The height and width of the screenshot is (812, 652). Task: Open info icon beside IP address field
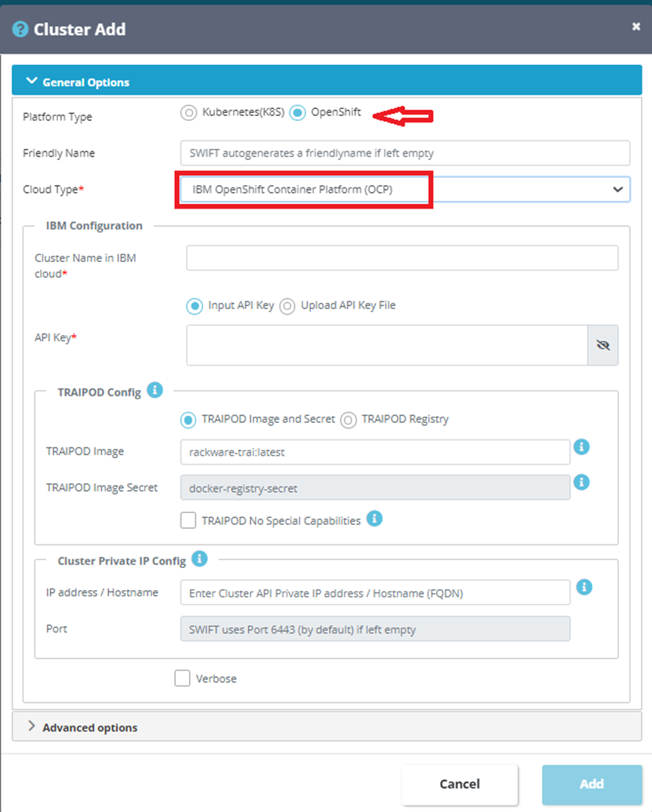[x=585, y=588]
